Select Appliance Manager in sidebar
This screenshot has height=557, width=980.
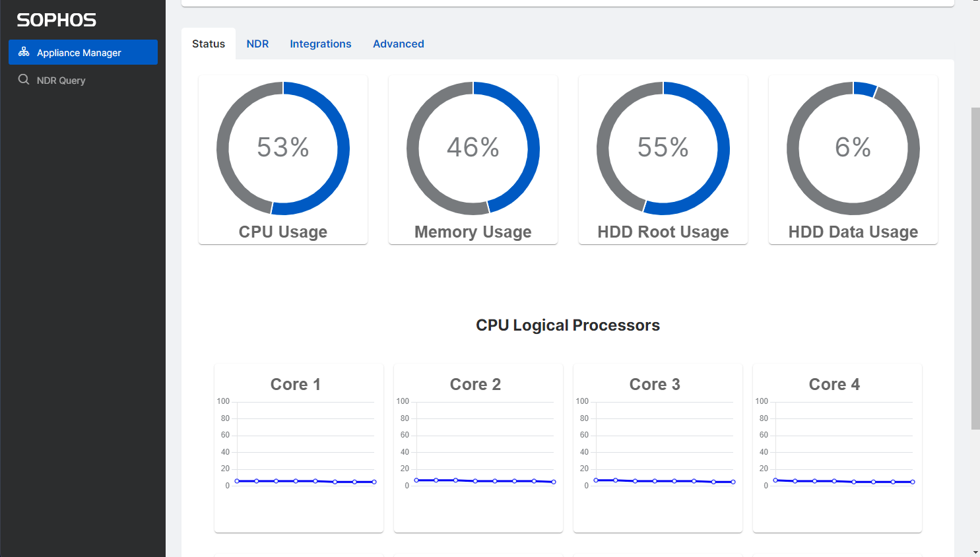coord(79,53)
